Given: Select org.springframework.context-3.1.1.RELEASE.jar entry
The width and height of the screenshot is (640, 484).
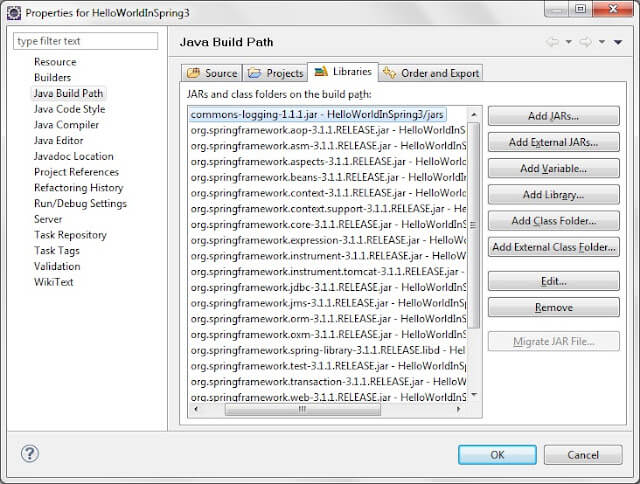Looking at the screenshot, I should 328,193.
